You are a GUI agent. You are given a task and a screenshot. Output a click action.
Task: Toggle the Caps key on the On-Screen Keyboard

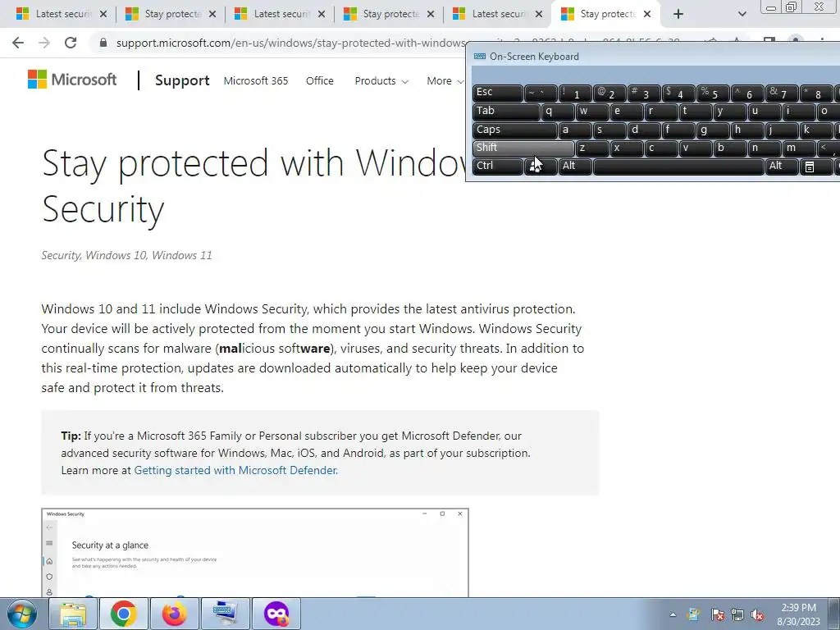point(515,130)
